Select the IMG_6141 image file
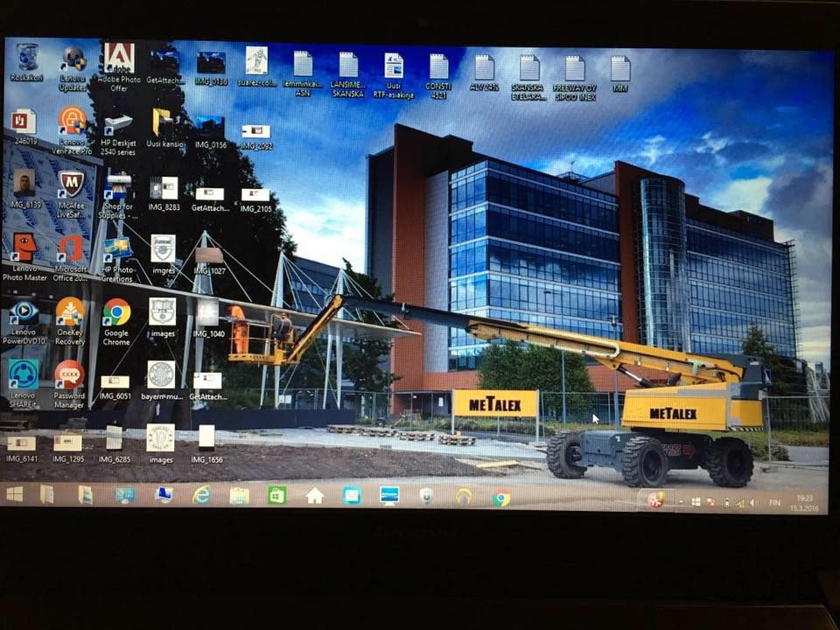Image resolution: width=840 pixels, height=630 pixels. 22,449
